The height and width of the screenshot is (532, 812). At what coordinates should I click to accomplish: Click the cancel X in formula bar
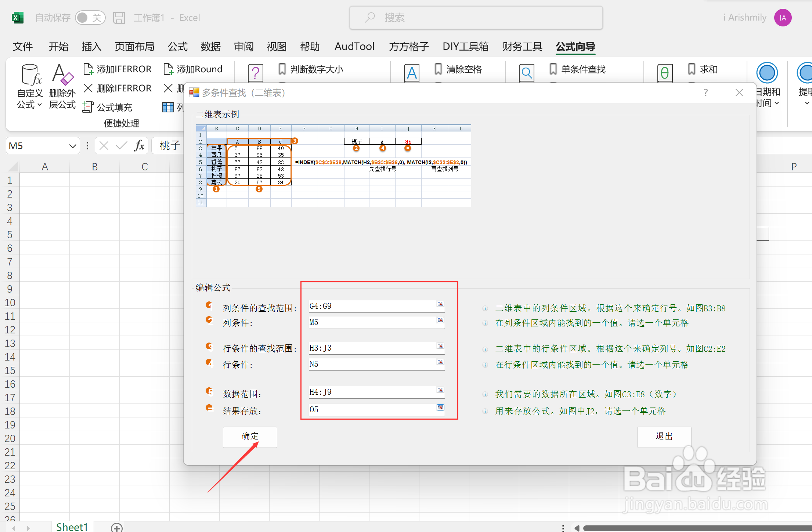104,146
